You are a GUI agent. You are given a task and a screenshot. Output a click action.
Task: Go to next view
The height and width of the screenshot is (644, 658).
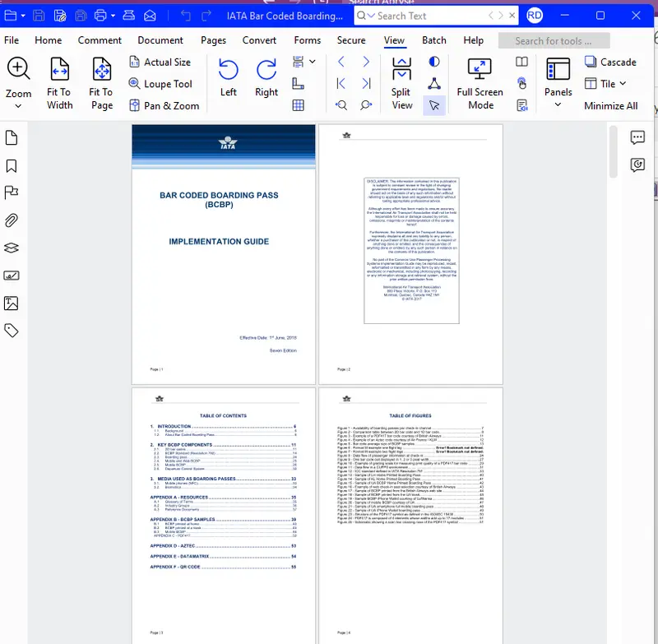366,105
